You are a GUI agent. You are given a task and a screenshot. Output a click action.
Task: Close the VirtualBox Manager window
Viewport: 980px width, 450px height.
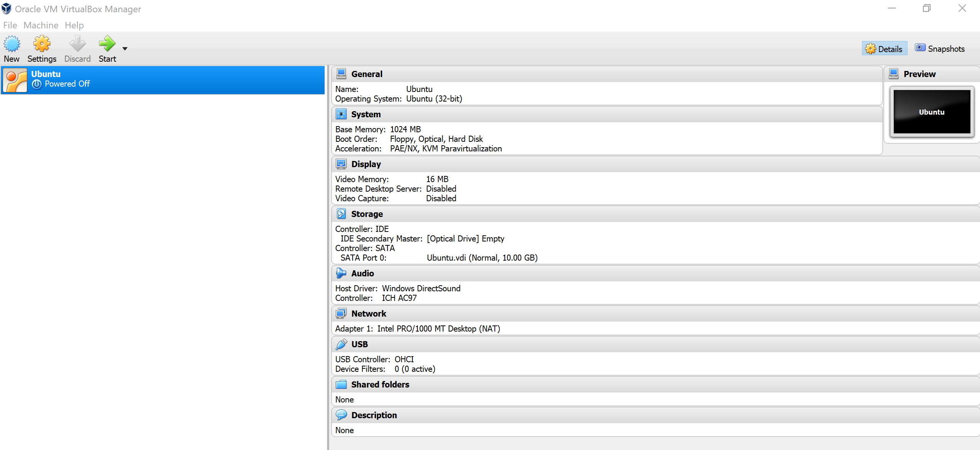click(962, 8)
